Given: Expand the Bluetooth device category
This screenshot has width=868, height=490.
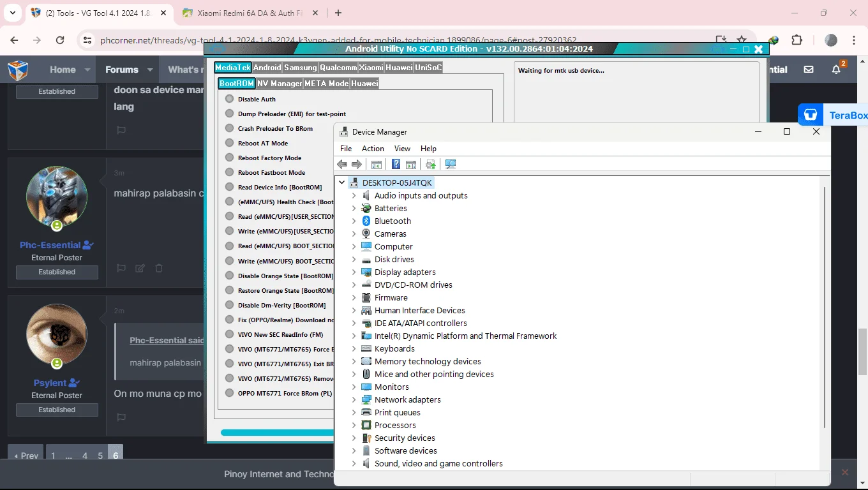Looking at the screenshot, I should (x=354, y=221).
